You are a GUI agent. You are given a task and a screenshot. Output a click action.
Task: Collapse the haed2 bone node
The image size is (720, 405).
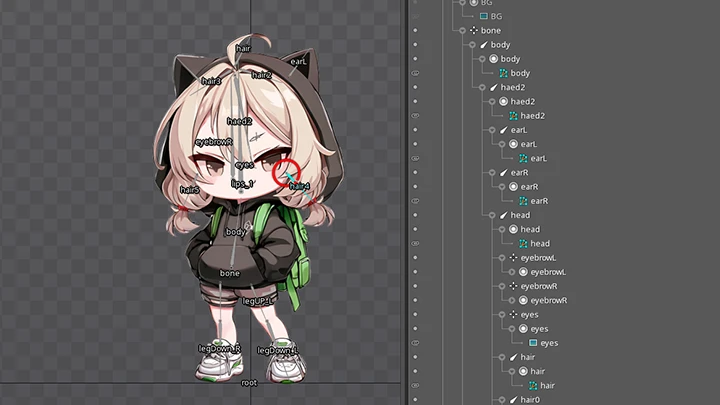(x=482, y=87)
